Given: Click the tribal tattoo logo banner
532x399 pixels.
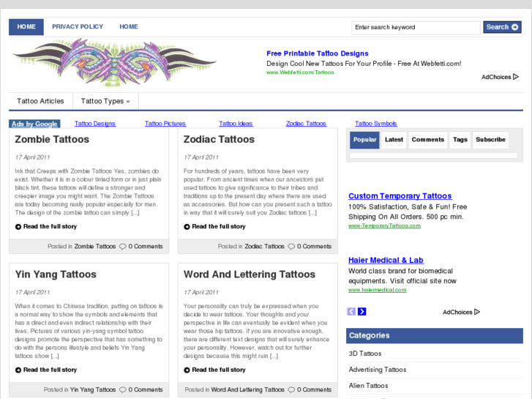Looking at the screenshot, I should pos(114,63).
